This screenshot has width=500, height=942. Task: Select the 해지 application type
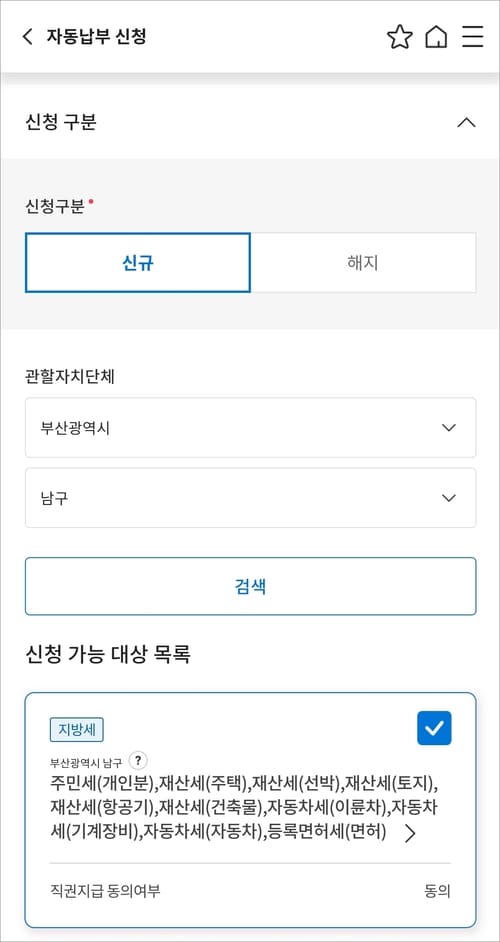[x=363, y=263]
